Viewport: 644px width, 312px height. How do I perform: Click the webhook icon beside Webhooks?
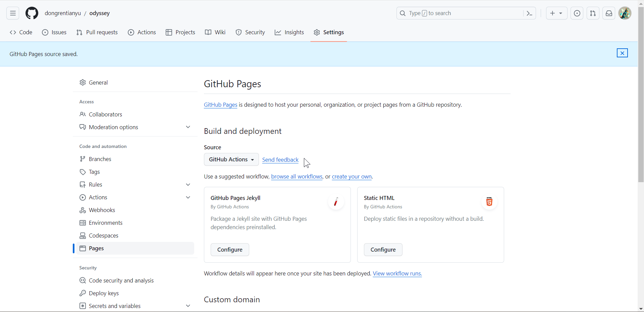pyautogui.click(x=83, y=210)
